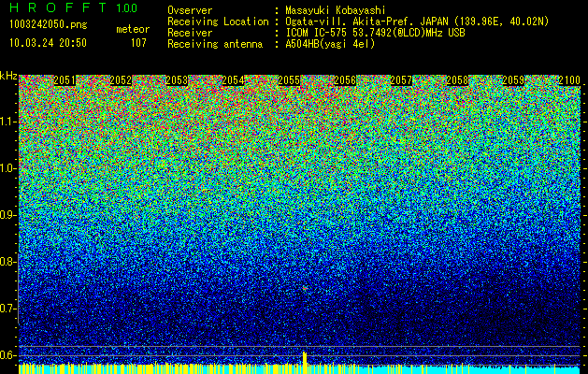This screenshot has height=374, width=588.
Task: Select the A504HB(yagi 4el) antenna text
Action: click(x=330, y=44)
